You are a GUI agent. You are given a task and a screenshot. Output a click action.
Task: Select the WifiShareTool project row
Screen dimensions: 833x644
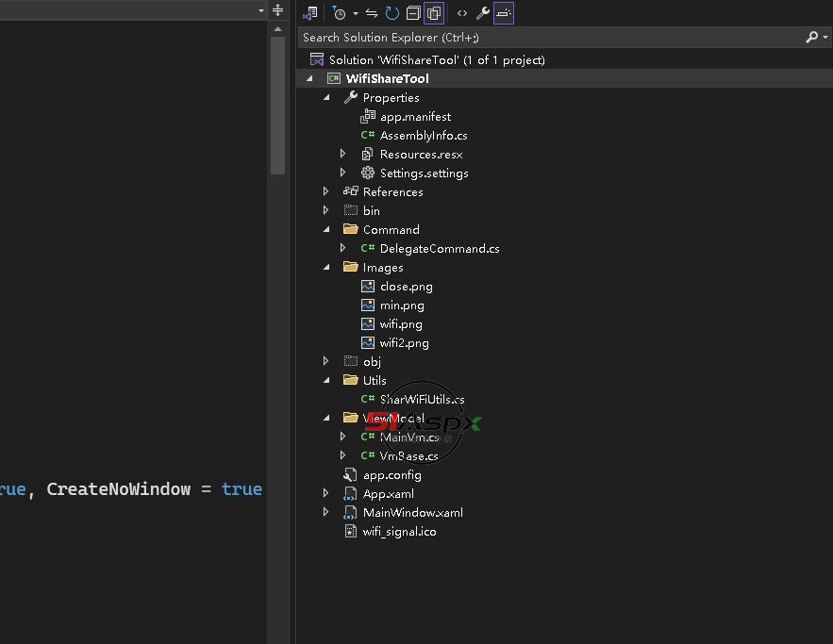pos(565,78)
